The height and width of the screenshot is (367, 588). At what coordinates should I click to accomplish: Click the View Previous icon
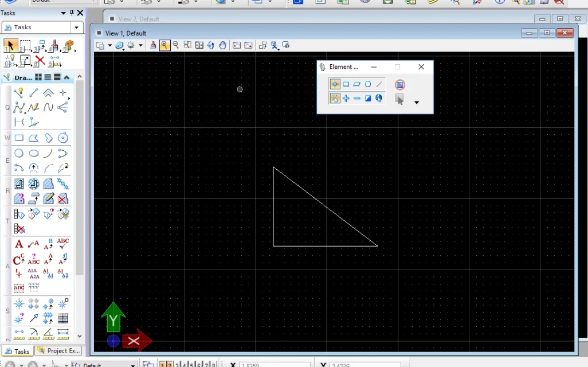click(x=237, y=45)
